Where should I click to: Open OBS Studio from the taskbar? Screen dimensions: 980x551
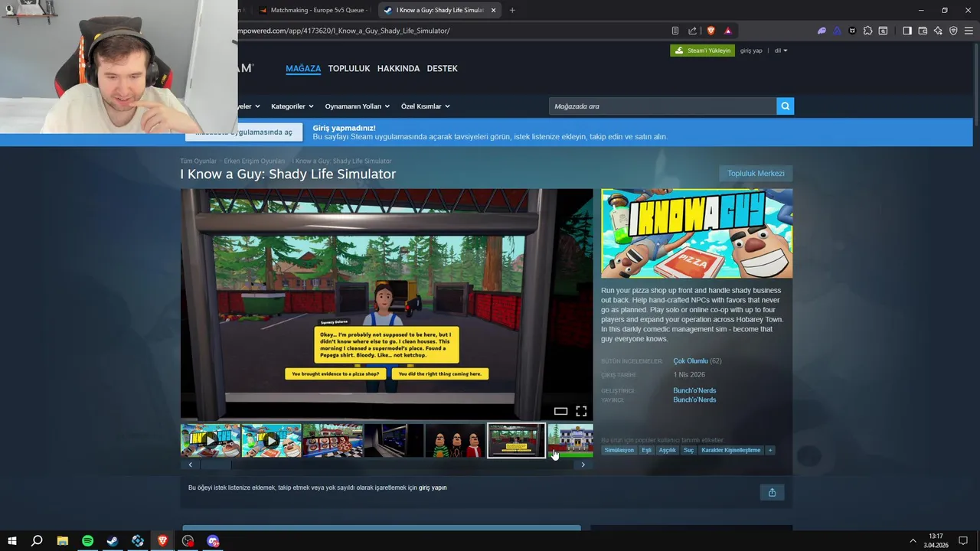[x=188, y=541]
